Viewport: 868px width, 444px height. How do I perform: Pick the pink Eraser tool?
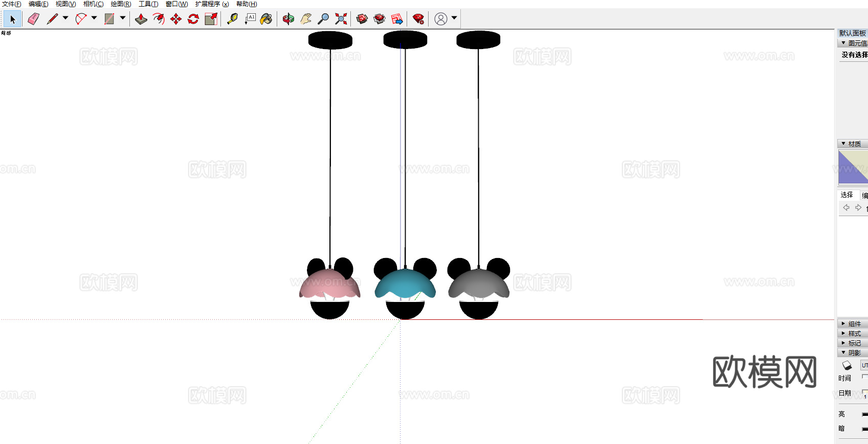[x=34, y=19]
